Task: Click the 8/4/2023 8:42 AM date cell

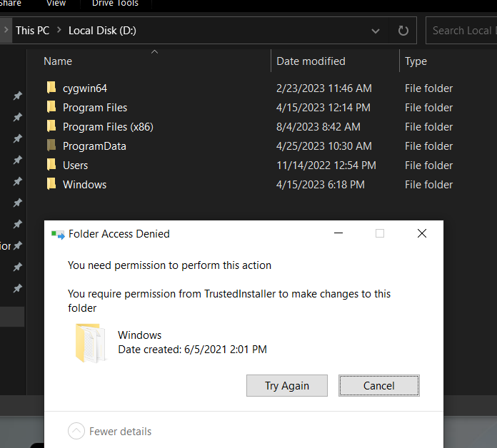Action: pyautogui.click(x=318, y=127)
